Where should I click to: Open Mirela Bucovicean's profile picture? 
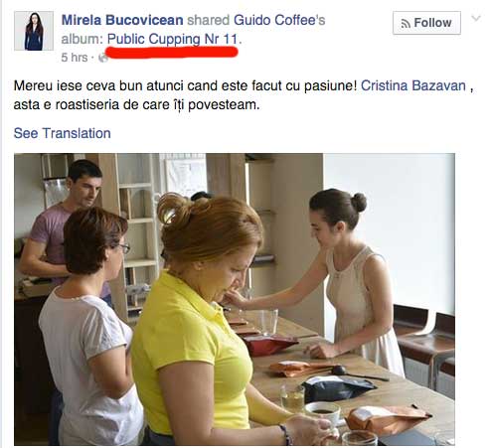(34, 31)
